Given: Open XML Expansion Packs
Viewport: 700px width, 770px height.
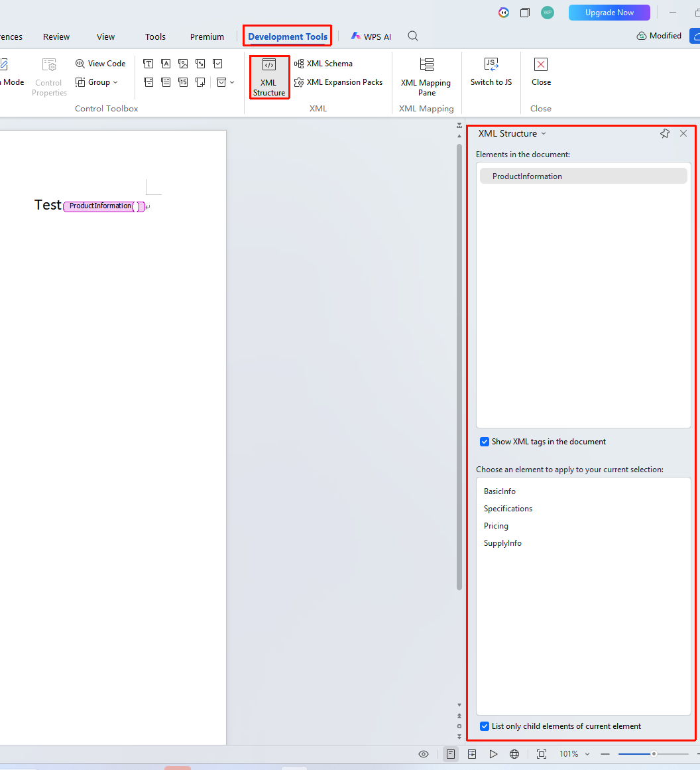Looking at the screenshot, I should click(x=338, y=82).
